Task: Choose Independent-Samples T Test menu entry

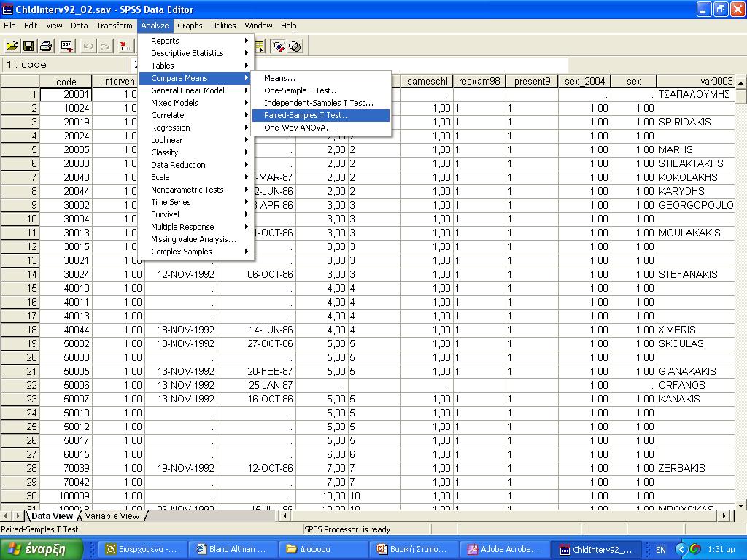Action: (320, 103)
